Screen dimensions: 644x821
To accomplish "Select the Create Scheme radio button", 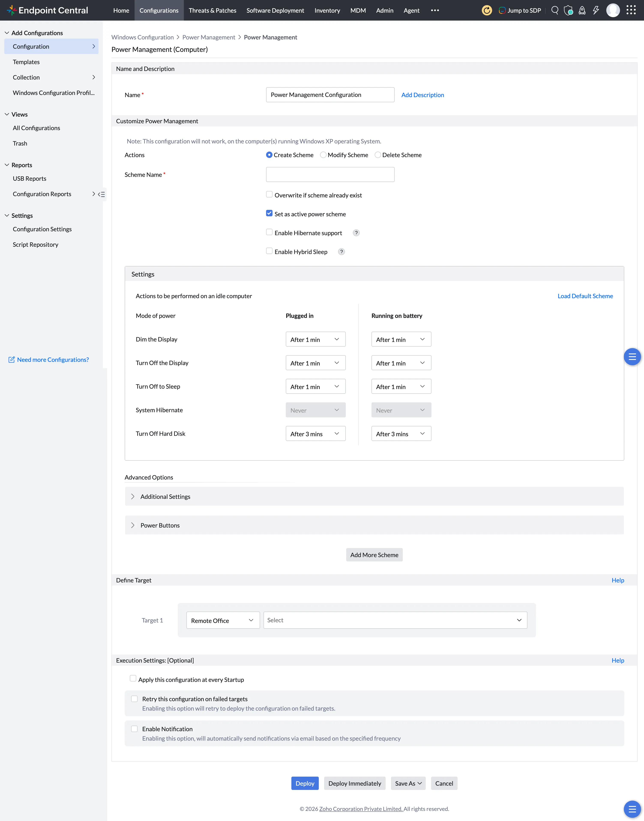I will point(269,155).
